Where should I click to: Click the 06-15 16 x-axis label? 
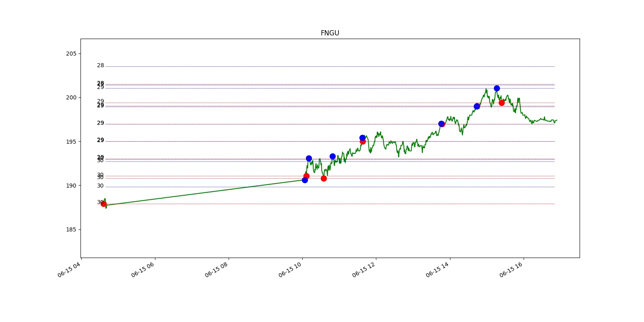point(512,270)
